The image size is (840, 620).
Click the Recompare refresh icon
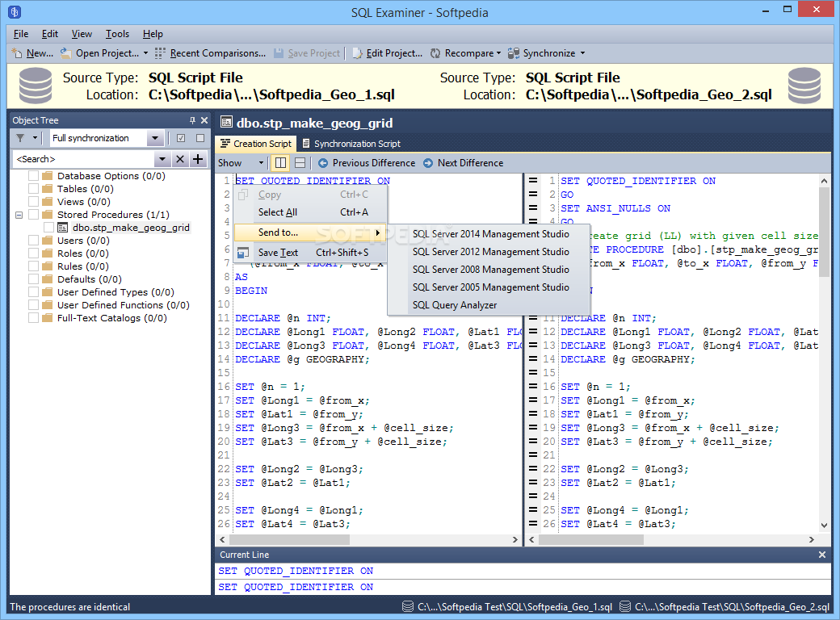coord(435,53)
